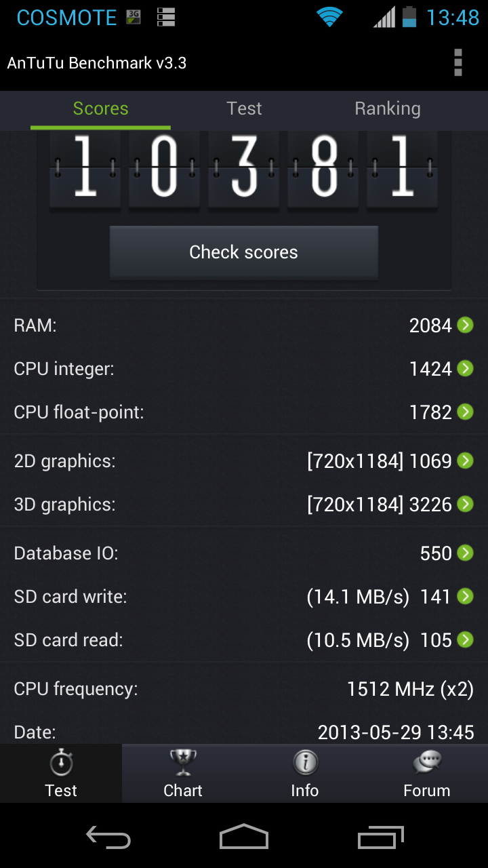Viewport: 488px width, 868px height.
Task: Open the recent apps navigation button
Action: click(380, 837)
